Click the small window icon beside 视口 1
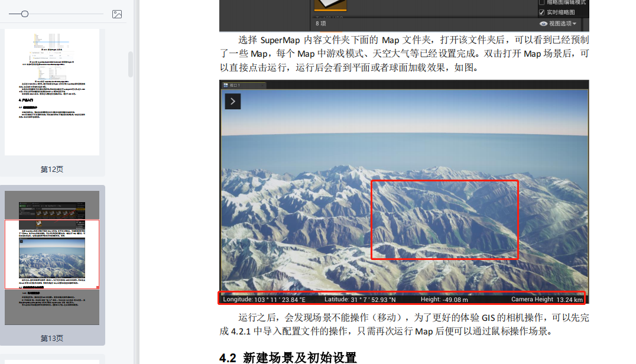636x364 pixels. 226,85
